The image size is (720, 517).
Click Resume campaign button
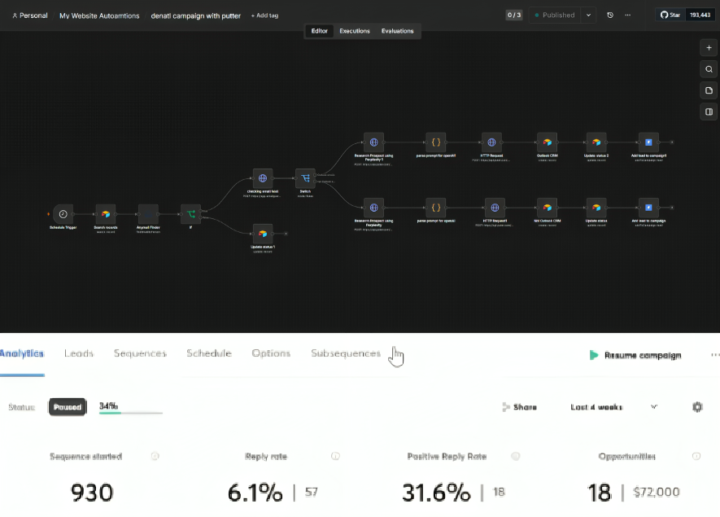pos(635,355)
